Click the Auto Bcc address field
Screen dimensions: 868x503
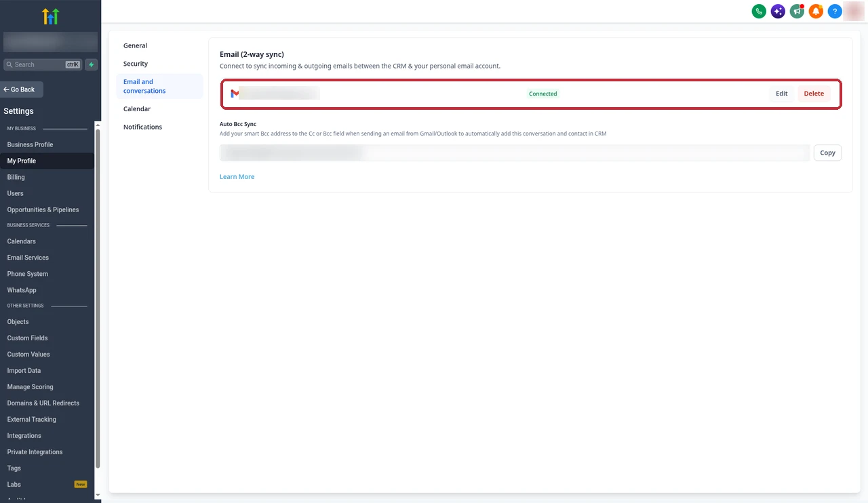pyautogui.click(x=515, y=153)
